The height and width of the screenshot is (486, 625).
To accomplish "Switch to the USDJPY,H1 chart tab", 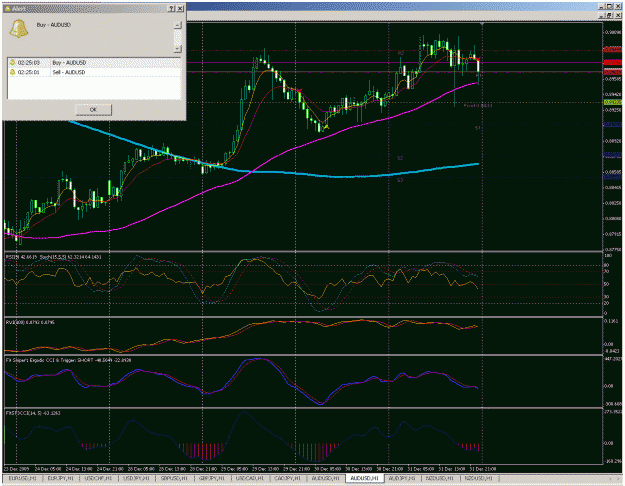I will coord(136,478).
